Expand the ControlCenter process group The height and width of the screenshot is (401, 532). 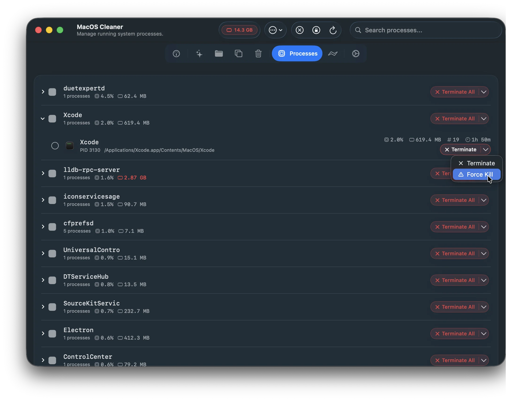point(43,360)
